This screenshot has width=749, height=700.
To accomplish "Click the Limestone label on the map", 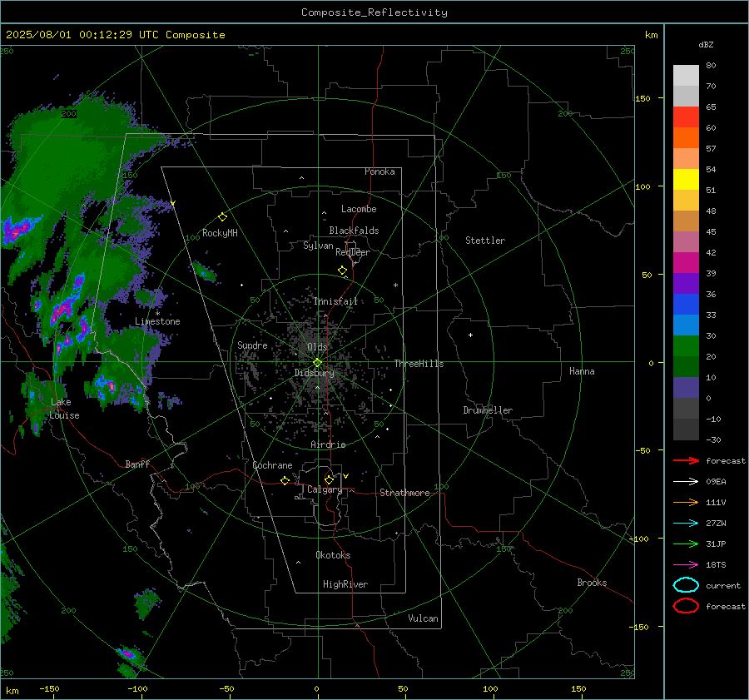I will [x=157, y=321].
